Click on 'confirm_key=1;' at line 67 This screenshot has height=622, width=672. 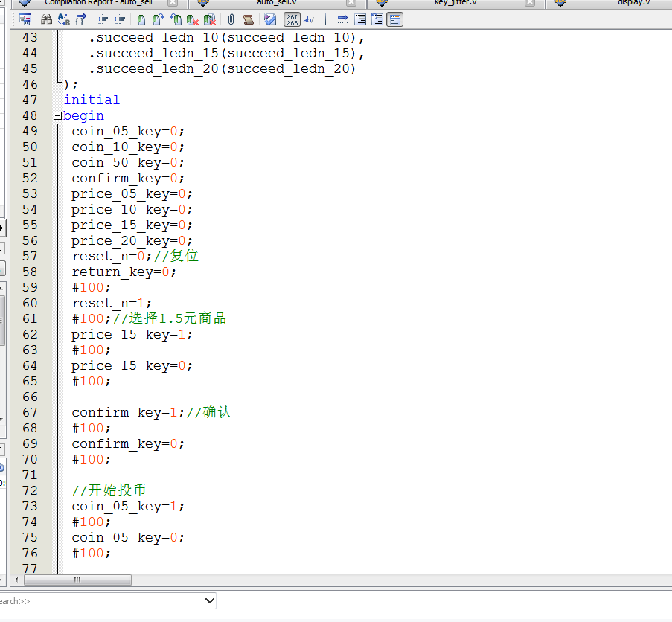(128, 412)
